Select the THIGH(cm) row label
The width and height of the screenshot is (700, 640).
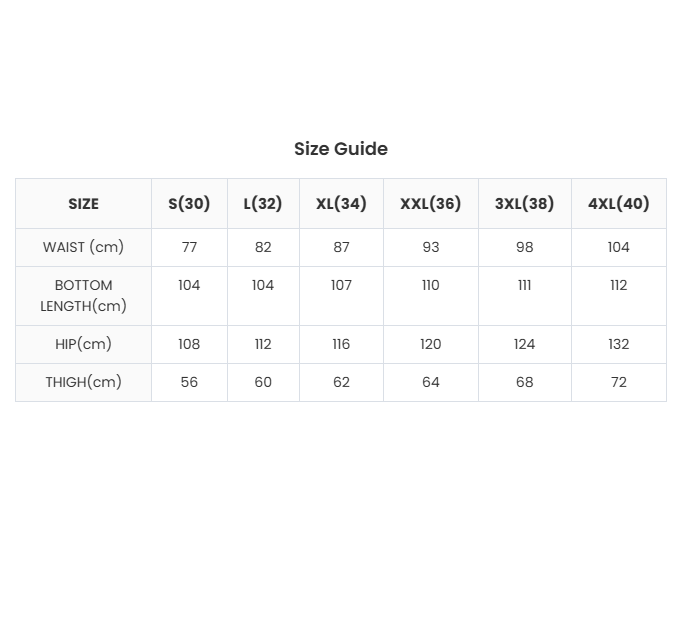pos(84,382)
